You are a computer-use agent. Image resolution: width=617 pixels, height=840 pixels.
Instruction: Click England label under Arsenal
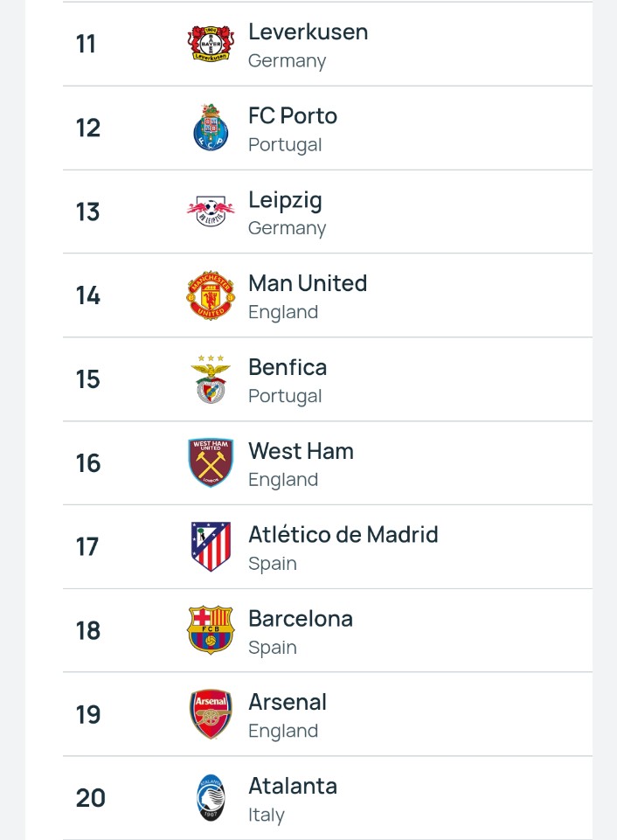(x=283, y=731)
